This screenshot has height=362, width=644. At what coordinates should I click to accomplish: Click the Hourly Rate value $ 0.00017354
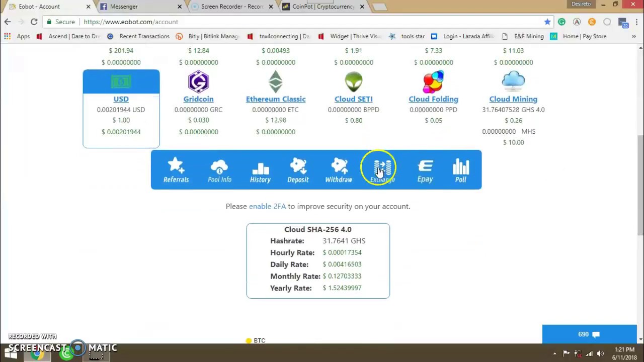point(342,252)
